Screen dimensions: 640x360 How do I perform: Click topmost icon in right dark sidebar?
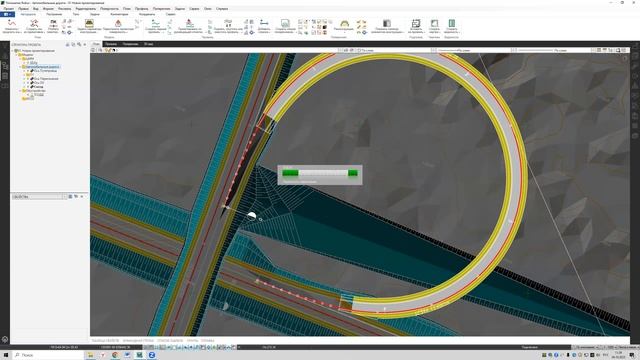635,46
